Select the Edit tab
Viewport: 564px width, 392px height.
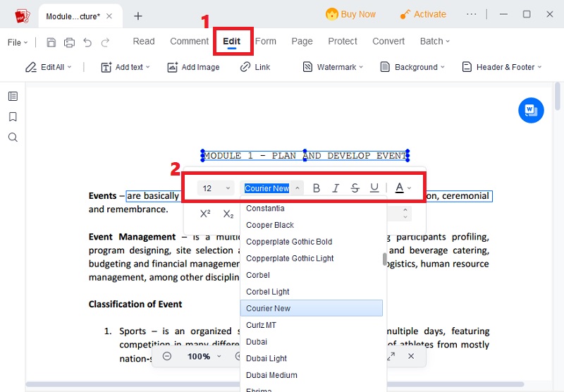tap(232, 41)
